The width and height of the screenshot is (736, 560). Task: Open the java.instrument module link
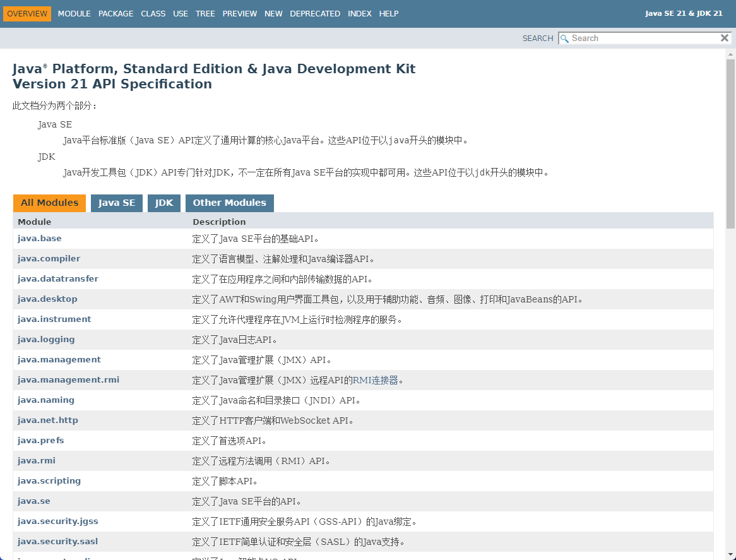(54, 319)
